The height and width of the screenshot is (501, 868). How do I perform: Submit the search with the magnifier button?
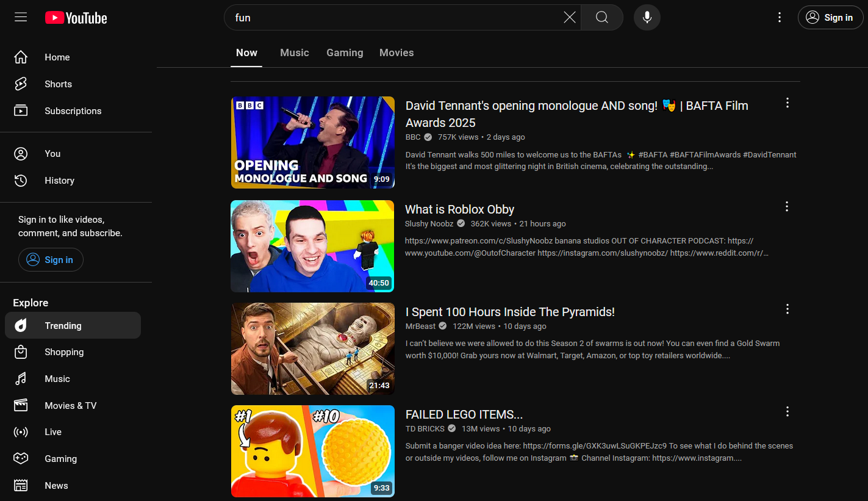click(x=601, y=17)
